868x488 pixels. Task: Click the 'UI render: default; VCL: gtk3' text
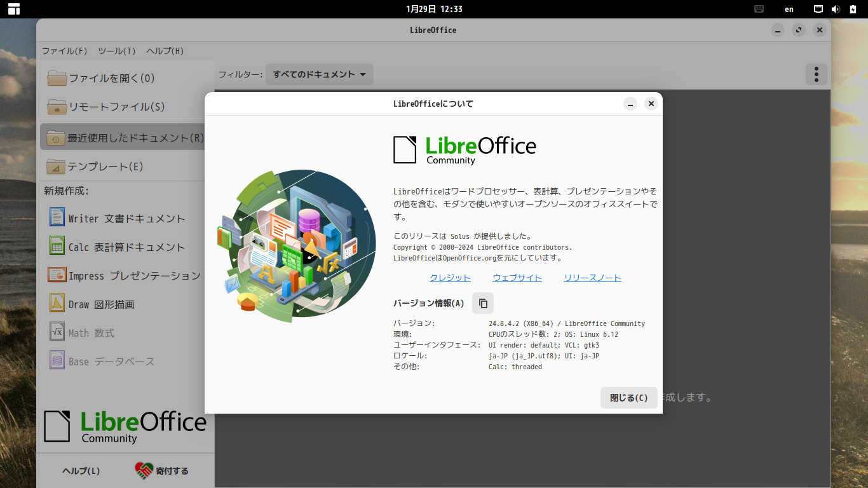point(544,345)
